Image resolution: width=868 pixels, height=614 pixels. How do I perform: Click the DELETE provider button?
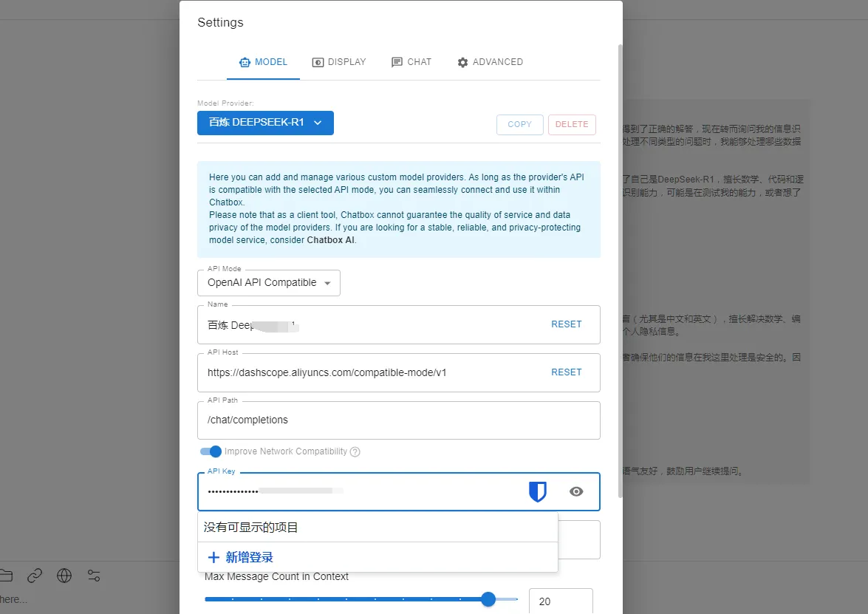click(572, 125)
